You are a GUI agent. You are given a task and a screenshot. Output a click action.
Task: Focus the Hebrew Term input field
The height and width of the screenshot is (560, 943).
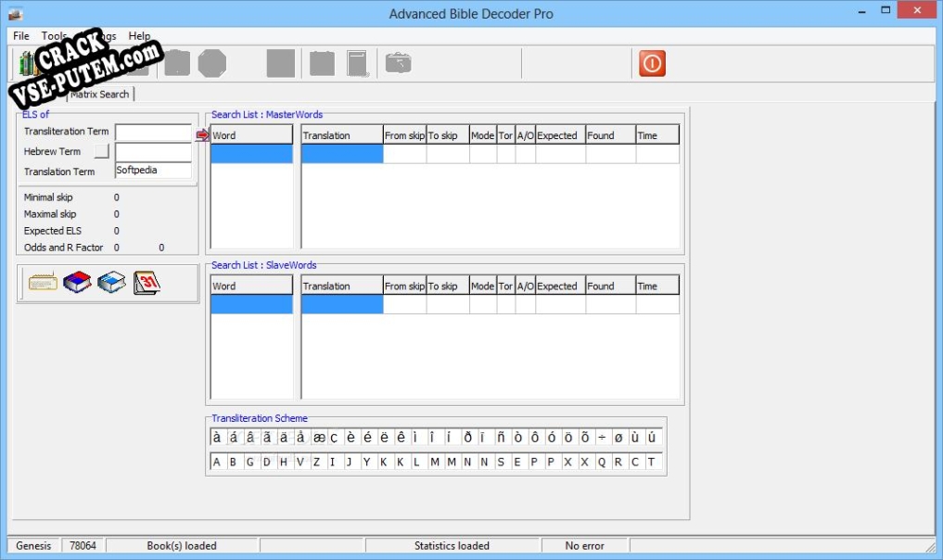(153, 151)
